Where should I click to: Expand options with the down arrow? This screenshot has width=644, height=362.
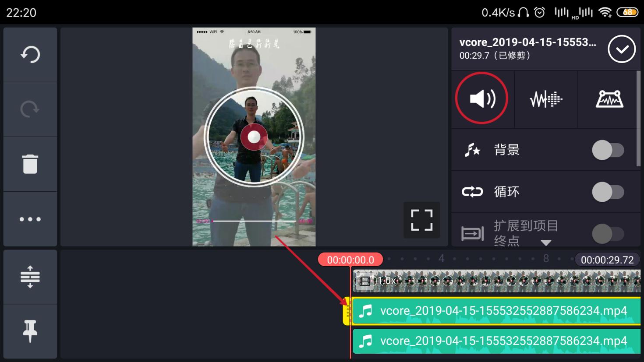point(546,243)
